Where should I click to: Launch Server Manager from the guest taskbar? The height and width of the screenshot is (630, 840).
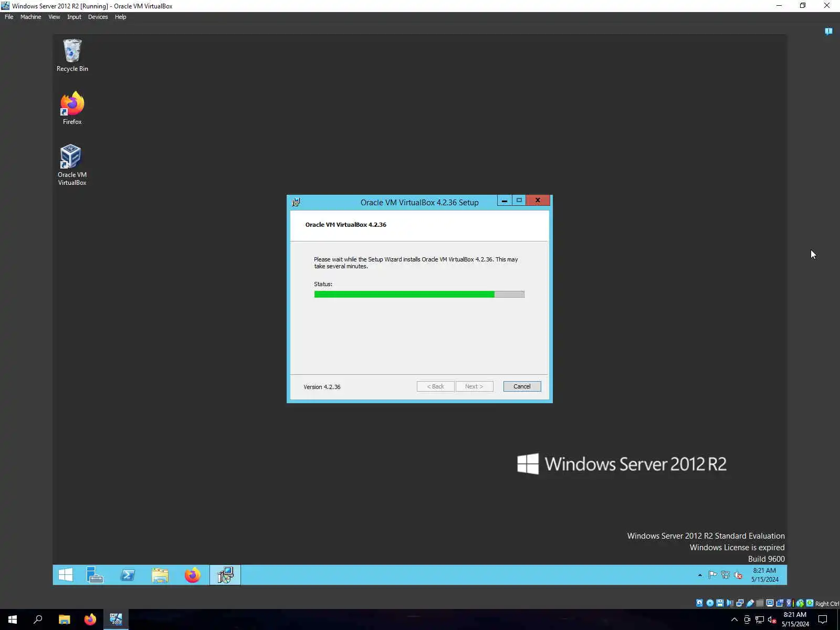coord(95,575)
